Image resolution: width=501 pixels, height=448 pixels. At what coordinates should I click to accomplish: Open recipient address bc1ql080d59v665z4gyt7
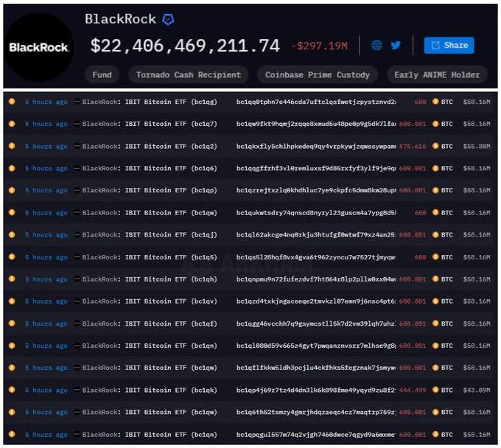click(x=316, y=346)
